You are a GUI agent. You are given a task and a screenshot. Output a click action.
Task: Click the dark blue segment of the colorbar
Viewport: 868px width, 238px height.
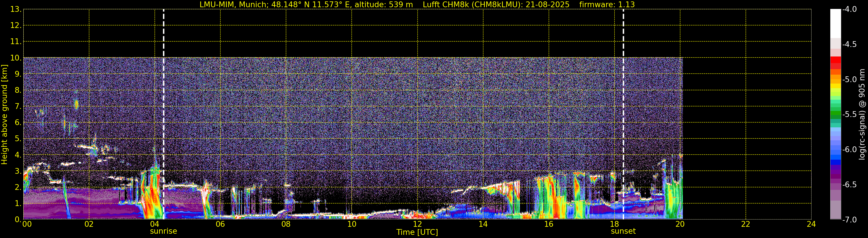[835, 162]
